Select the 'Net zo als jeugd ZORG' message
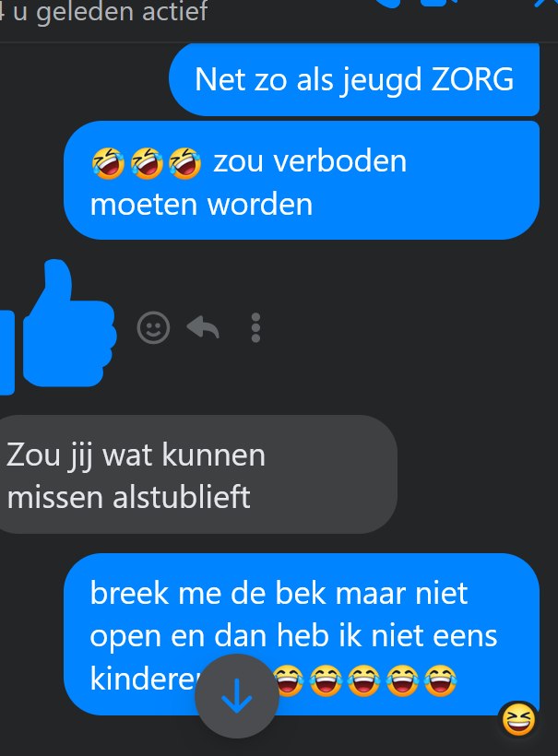 pos(354,79)
